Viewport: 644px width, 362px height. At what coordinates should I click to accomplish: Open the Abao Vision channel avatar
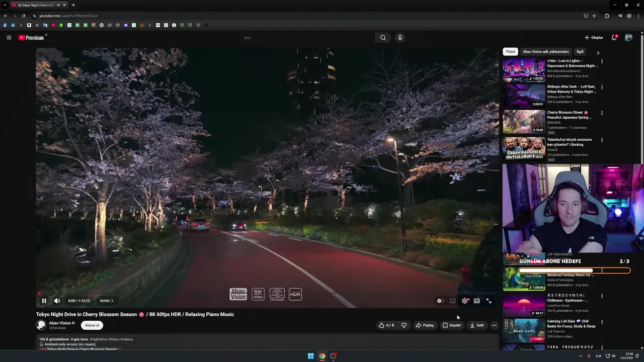pos(41,325)
